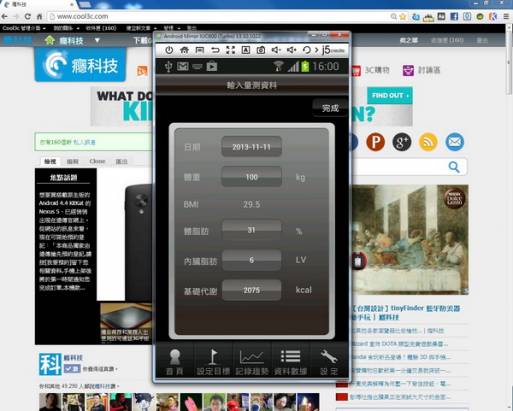This screenshot has width=513, height=411.
Task: Click the rotate screen icon in toolbar
Action: (306, 50)
